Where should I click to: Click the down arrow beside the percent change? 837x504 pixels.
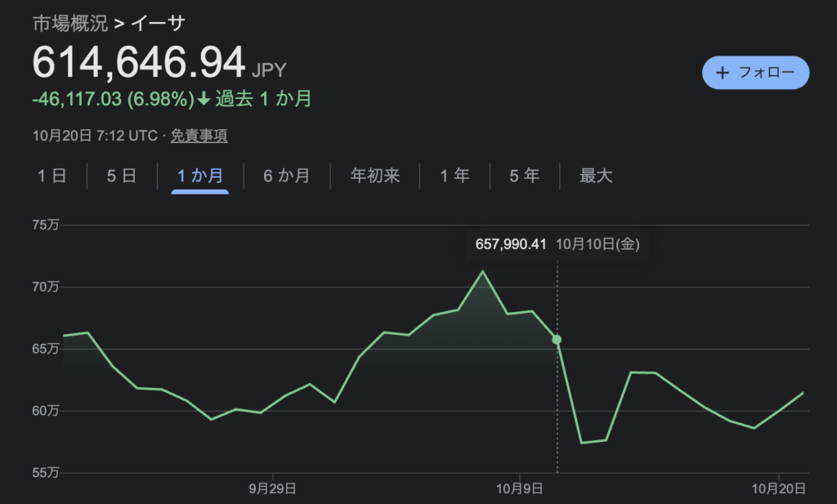click(x=204, y=100)
